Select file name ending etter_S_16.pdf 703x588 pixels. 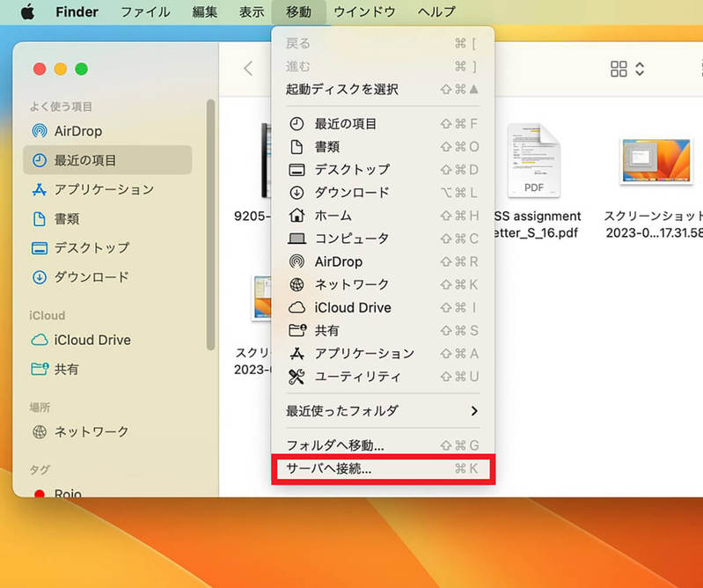(x=536, y=232)
